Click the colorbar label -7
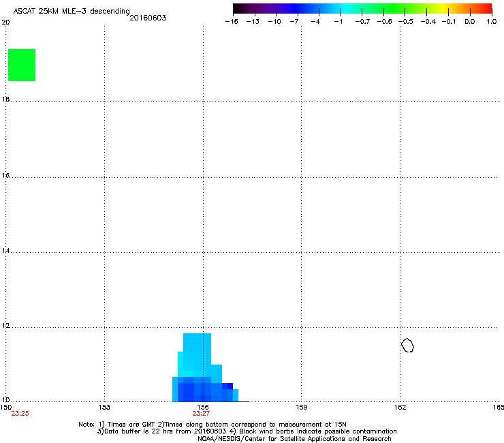Image resolution: width=504 pixels, height=443 pixels. (x=294, y=22)
